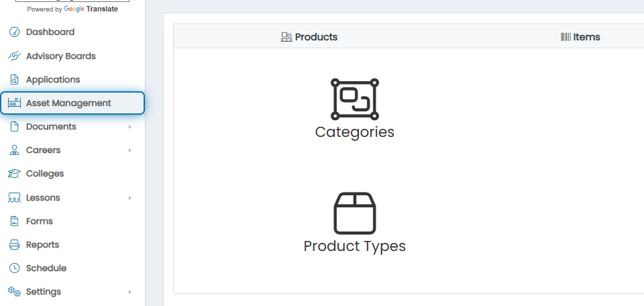The image size is (644, 306).
Task: Switch to the Items tab
Action: pyautogui.click(x=580, y=37)
